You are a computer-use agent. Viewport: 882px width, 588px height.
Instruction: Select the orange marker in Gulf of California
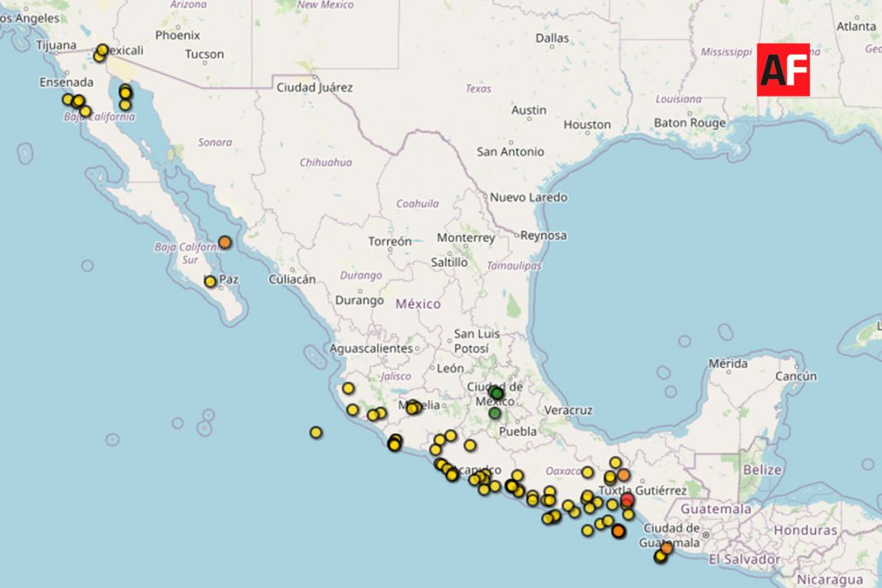(225, 243)
